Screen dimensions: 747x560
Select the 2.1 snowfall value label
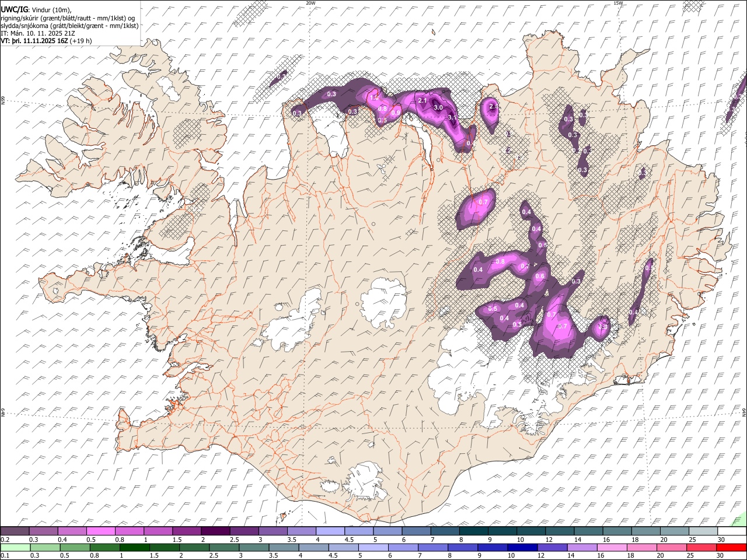click(x=423, y=100)
